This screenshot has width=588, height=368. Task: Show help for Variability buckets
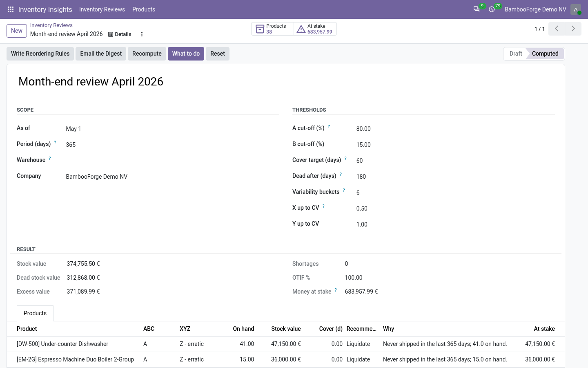[344, 190]
